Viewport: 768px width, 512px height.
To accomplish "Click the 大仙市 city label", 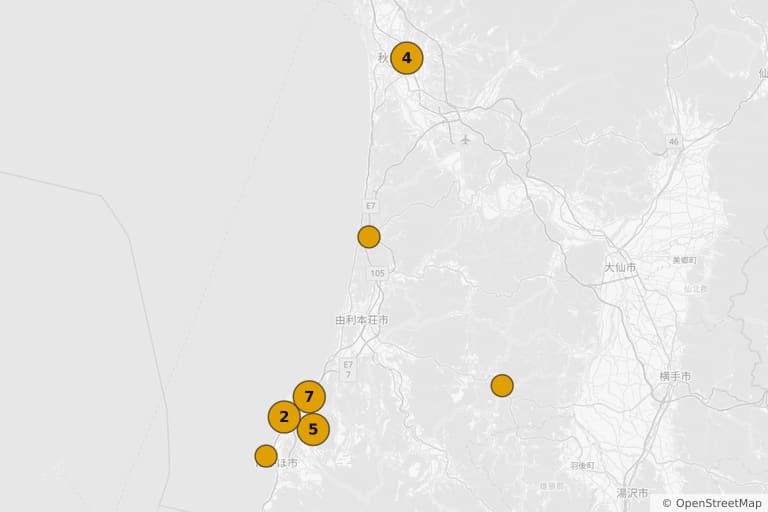I will coord(620,268).
